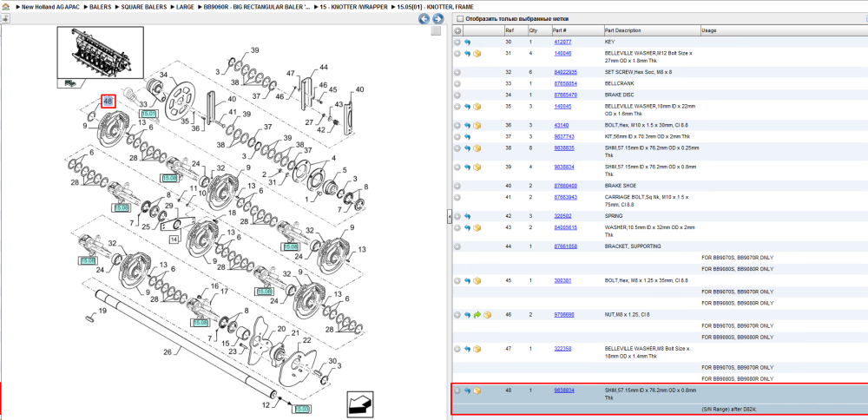
Task: Open BB9060R Big Rectangular Baler breadcrumb
Action: click(257, 7)
